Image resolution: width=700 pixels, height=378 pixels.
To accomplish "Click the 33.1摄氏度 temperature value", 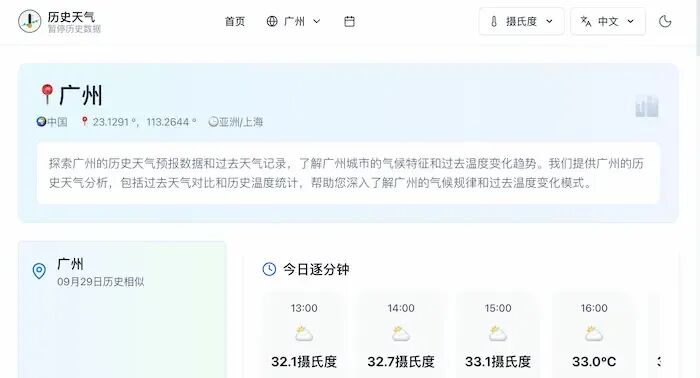I will tap(498, 361).
